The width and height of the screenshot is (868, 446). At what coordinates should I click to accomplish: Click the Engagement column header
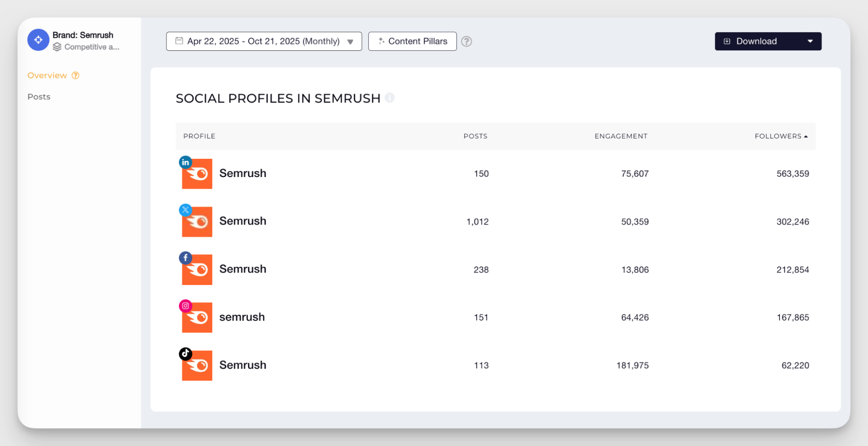click(x=620, y=136)
